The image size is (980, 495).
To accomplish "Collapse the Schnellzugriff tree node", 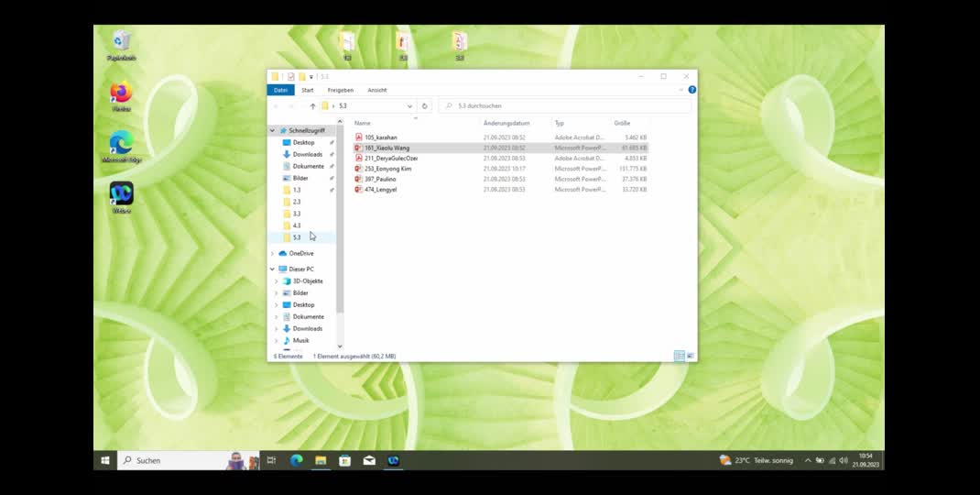I will coord(273,131).
